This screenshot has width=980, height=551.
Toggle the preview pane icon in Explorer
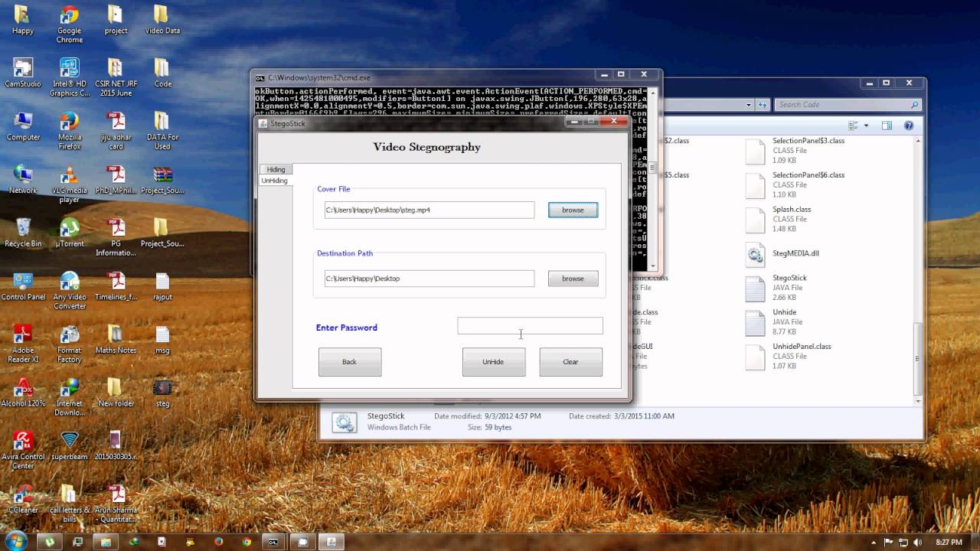pos(887,126)
